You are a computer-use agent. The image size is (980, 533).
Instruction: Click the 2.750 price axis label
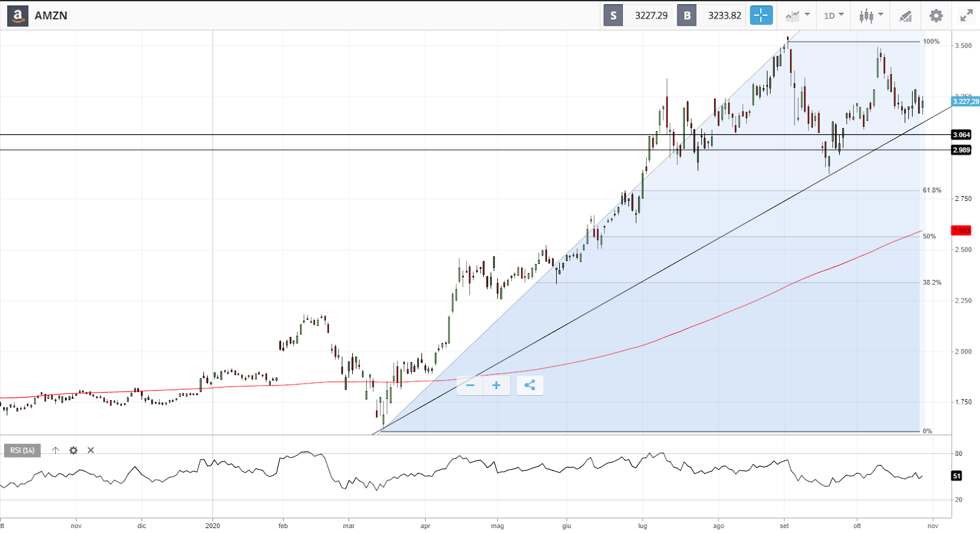click(963, 199)
